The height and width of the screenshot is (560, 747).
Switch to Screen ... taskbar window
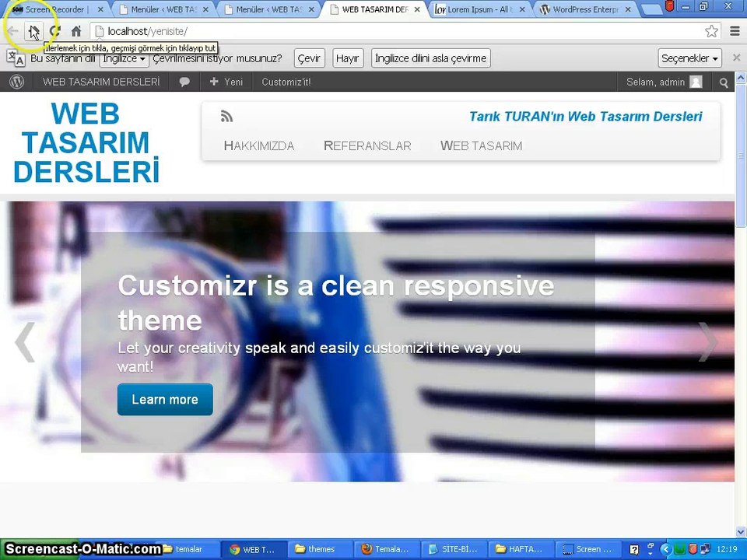tap(587, 549)
